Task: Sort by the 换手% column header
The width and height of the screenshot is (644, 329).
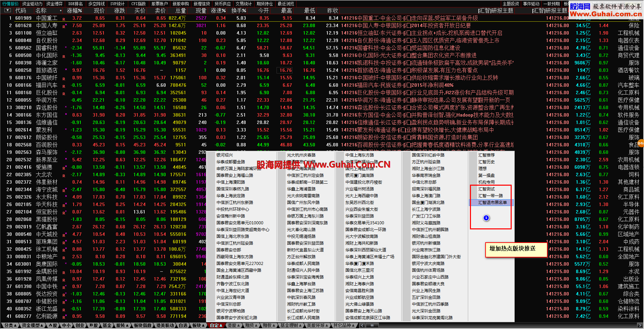Action: tap(239, 11)
